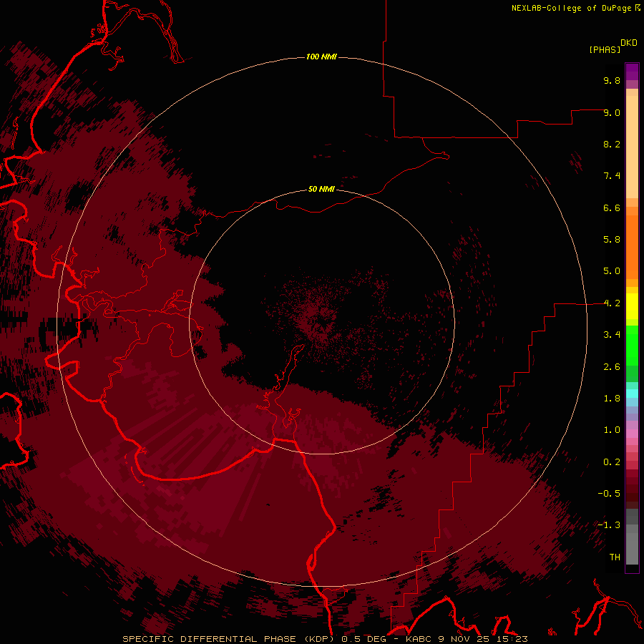
Task: Click the [PHAS] legend heading
Action: click(605, 49)
